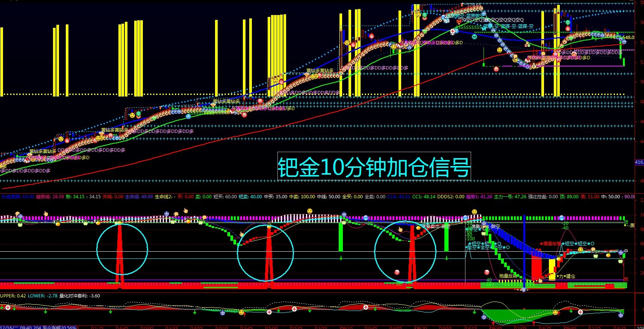
Task: Select the 主力一号 47.26 label
Action: pyautogui.click(x=510, y=196)
